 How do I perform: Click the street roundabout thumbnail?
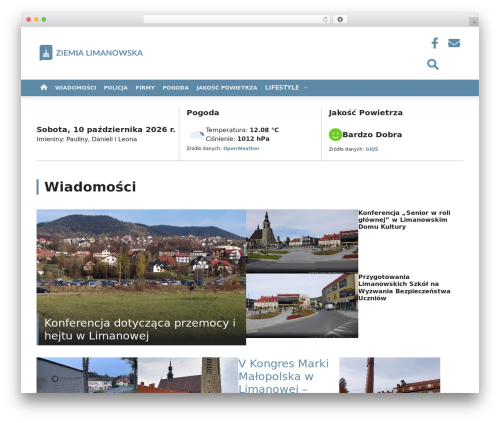coord(302,306)
